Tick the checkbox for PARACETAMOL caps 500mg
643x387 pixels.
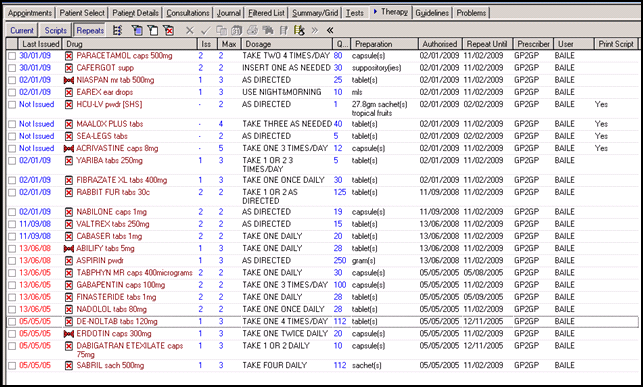[12, 56]
